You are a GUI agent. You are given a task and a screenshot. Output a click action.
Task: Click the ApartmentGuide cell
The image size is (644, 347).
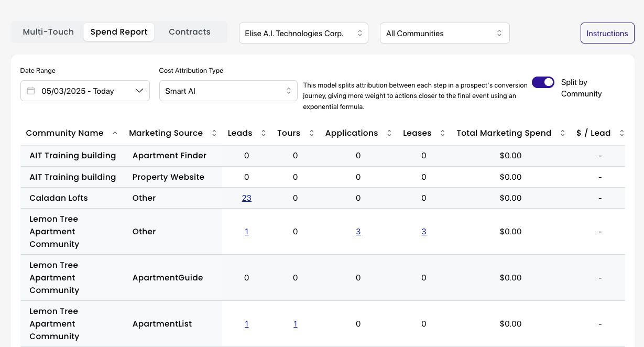coord(168,278)
